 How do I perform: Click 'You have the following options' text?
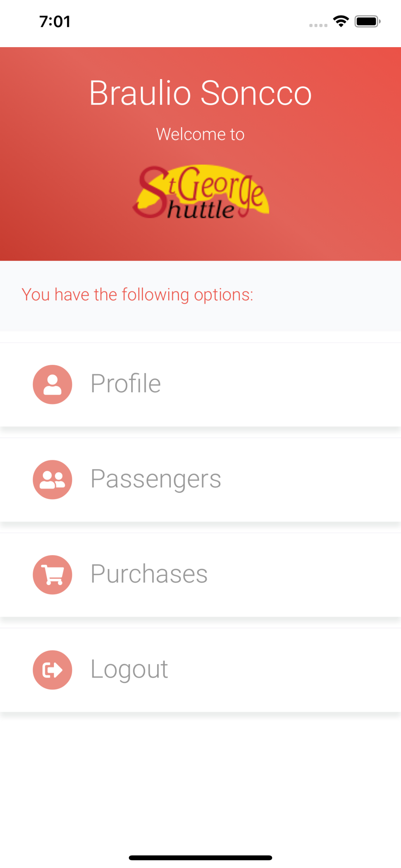(x=137, y=294)
